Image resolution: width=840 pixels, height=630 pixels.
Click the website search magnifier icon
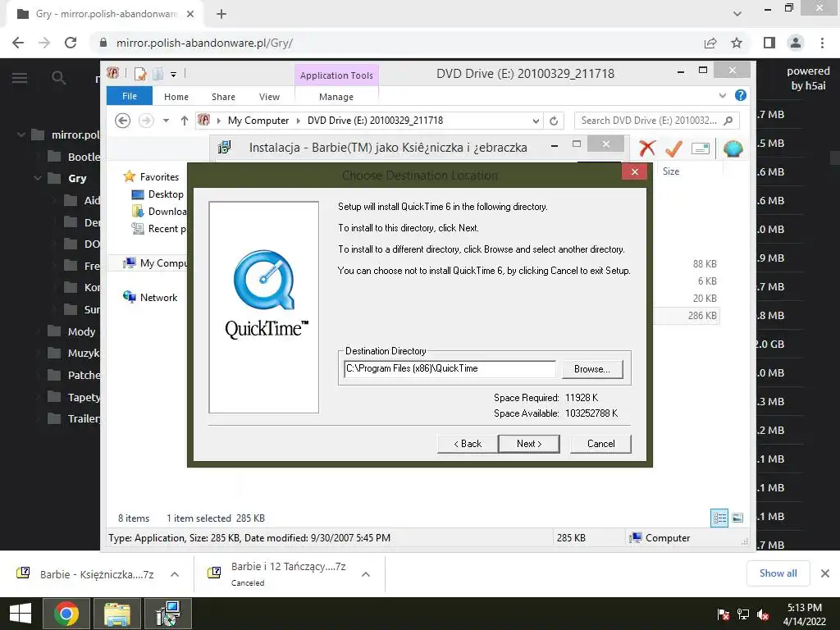[x=59, y=78]
